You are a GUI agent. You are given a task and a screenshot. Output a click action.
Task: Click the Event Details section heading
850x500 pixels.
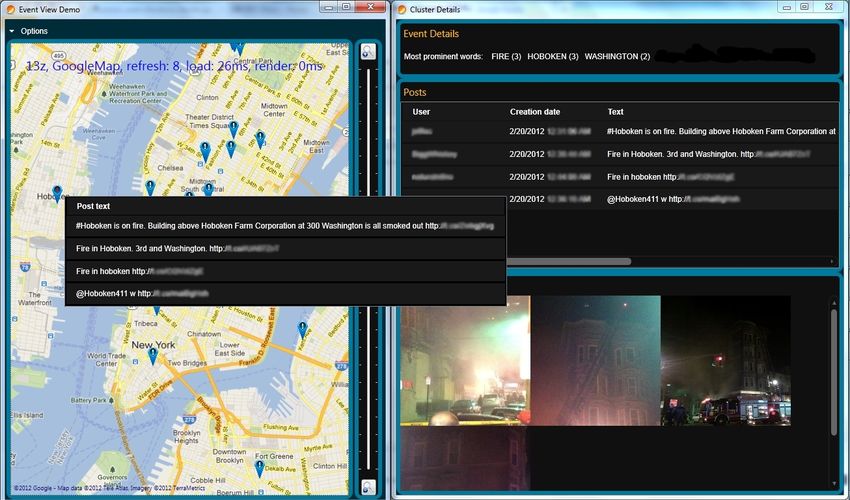[431, 34]
